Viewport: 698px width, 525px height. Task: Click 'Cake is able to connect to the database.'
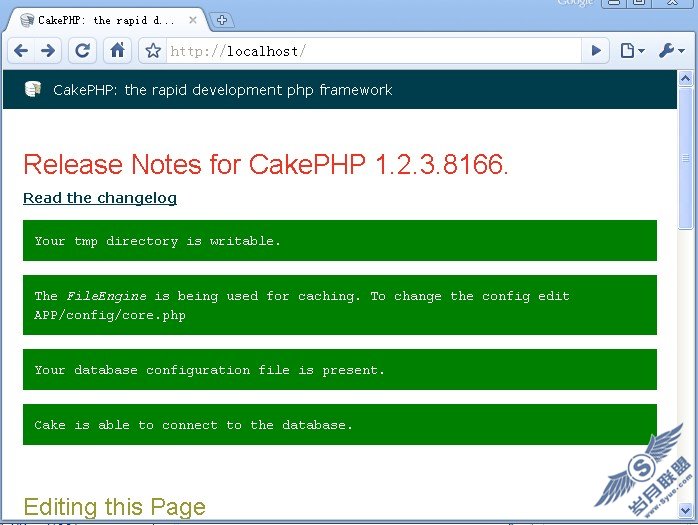tap(340, 424)
